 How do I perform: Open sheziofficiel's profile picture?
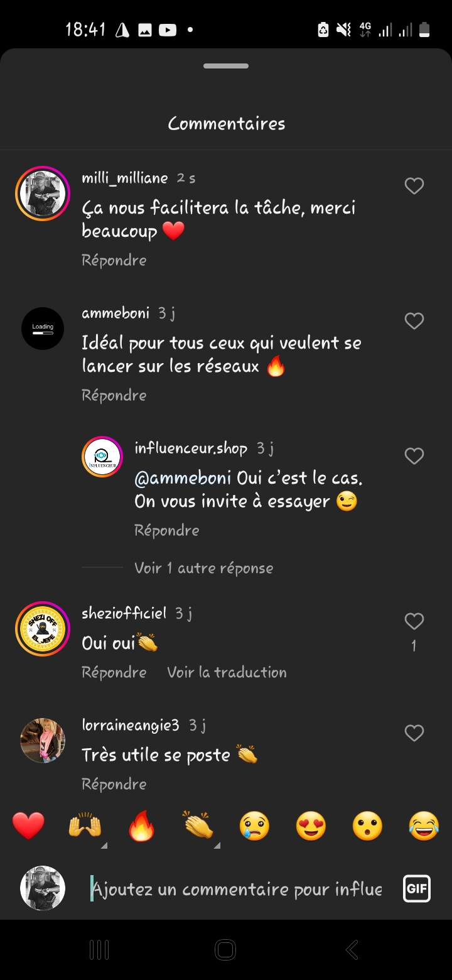pyautogui.click(x=43, y=629)
